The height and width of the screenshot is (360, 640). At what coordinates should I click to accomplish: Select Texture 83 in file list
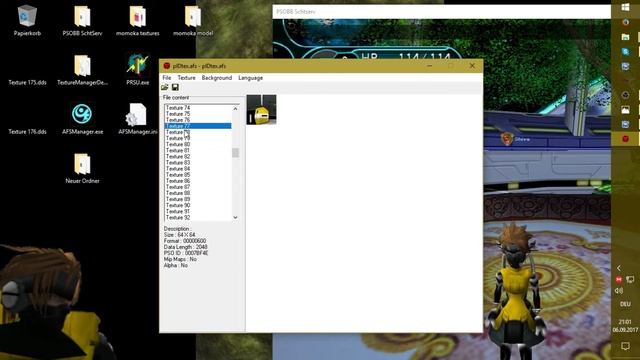point(198,162)
